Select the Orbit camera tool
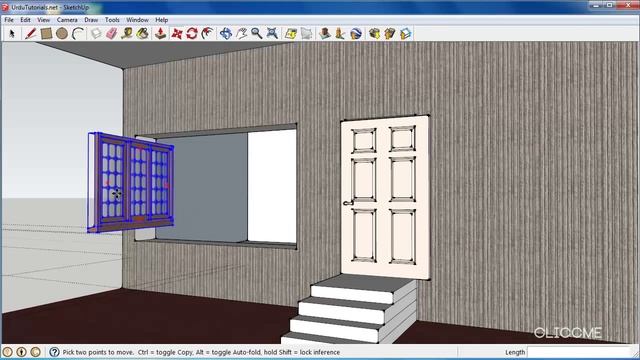The width and height of the screenshot is (640, 360). (226, 33)
